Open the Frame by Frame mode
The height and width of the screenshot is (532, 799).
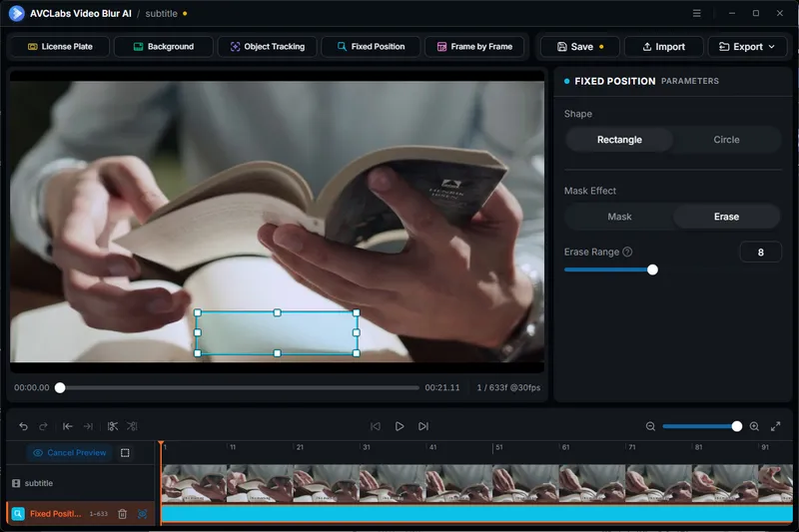[474, 46]
